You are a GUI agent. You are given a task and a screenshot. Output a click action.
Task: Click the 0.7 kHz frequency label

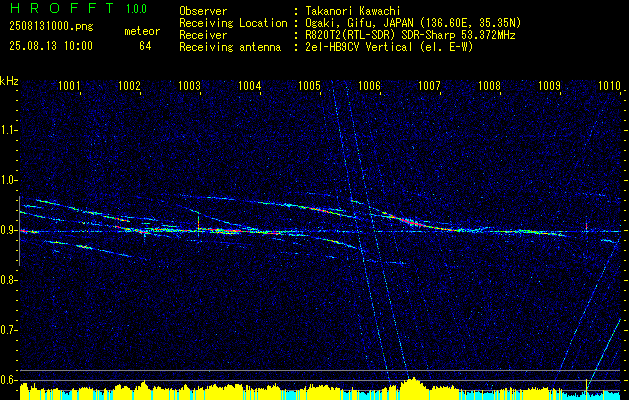click(x=8, y=330)
